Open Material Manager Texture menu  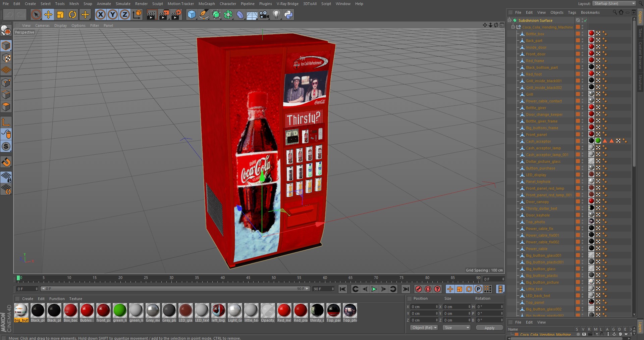click(75, 299)
